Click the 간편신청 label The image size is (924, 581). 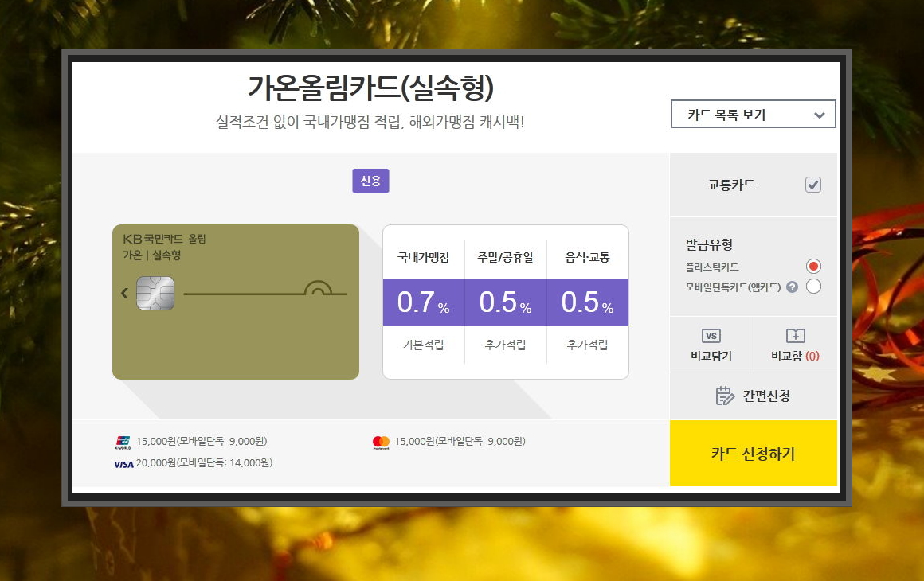[x=766, y=396]
